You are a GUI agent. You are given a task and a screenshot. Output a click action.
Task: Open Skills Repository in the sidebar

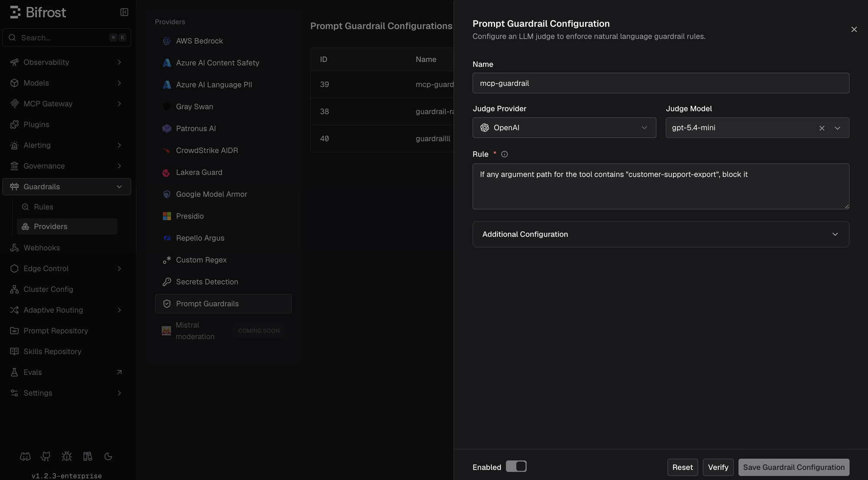66,351
